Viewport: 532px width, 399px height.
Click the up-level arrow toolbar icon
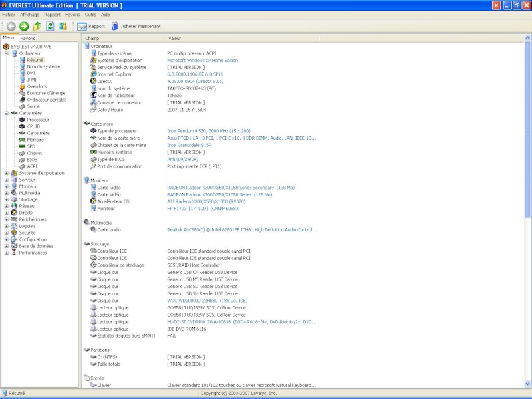pyautogui.click(x=37, y=26)
